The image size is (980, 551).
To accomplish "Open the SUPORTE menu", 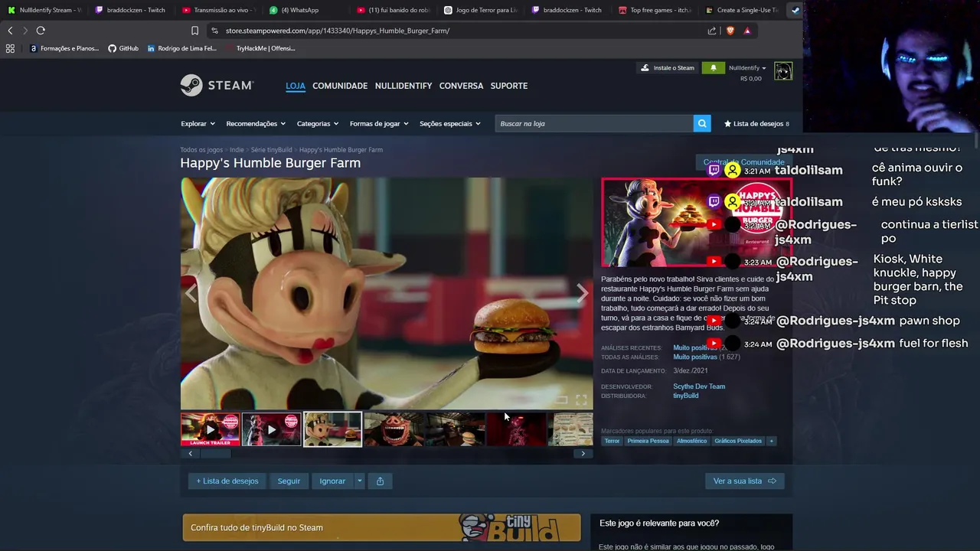I will (509, 86).
